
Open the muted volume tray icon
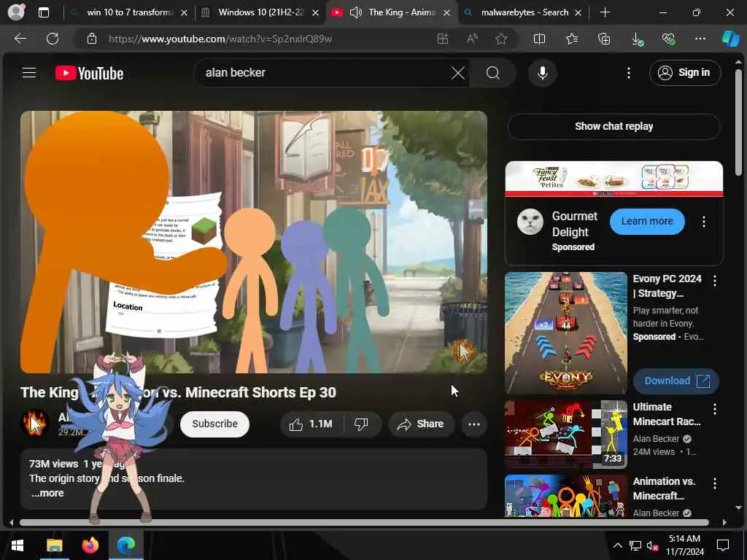pos(653,545)
